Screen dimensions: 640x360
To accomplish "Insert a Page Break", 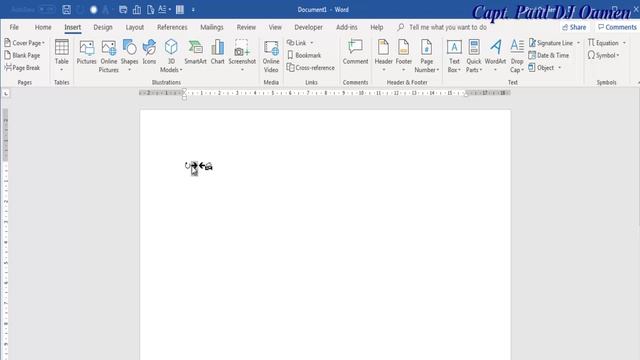I will pyautogui.click(x=22, y=68).
